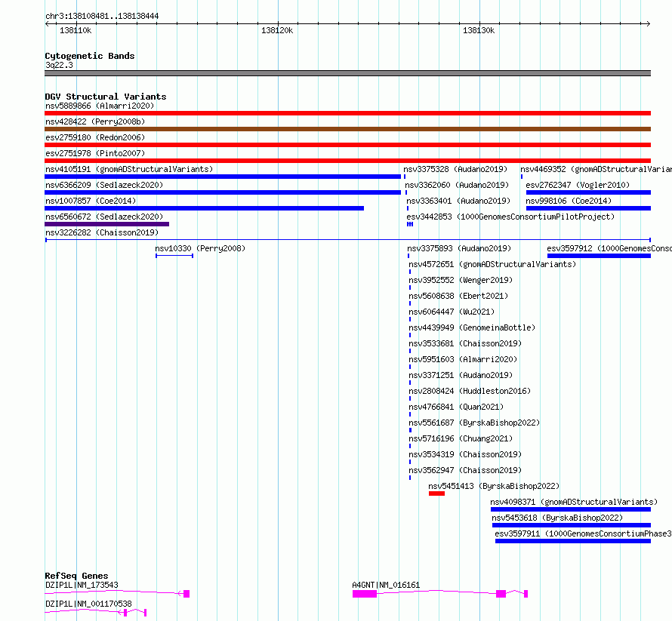Click the purple nsv6560672 (Sedlazeck2020) bar

[106, 224]
